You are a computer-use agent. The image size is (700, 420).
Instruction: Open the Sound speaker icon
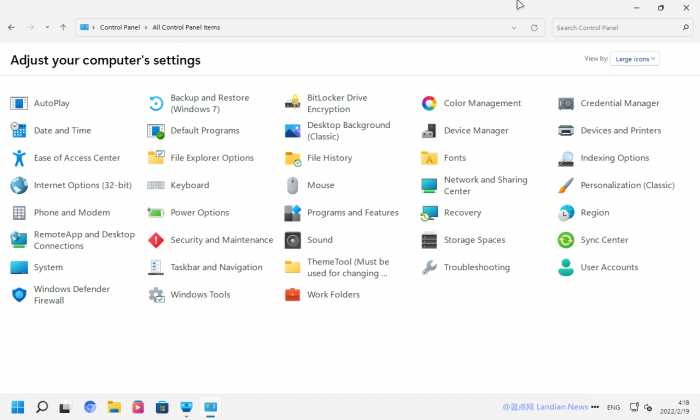(x=293, y=240)
